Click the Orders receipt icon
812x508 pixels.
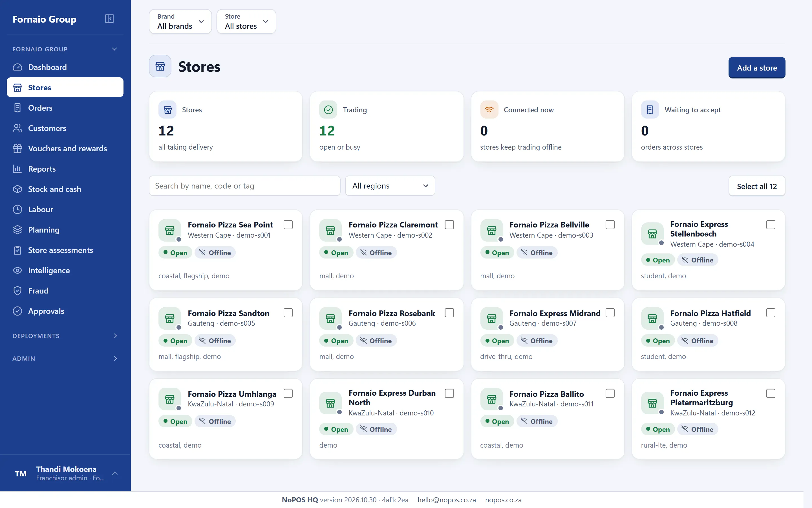[17, 108]
